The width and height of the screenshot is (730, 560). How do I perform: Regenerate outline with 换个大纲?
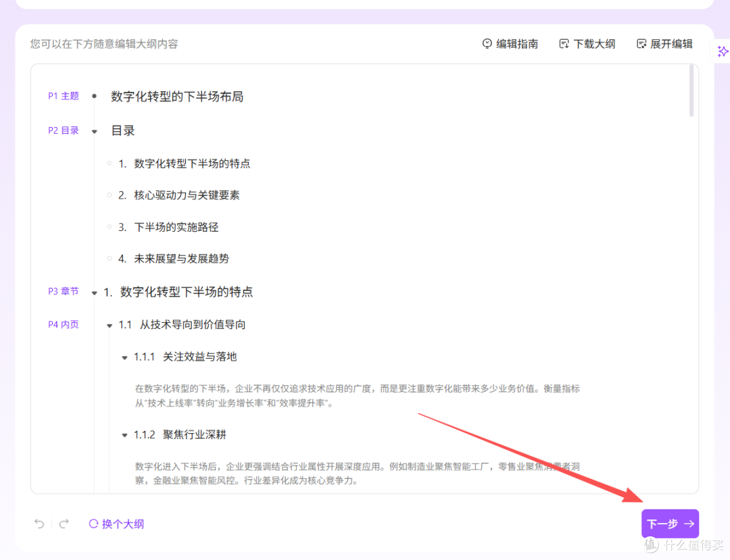[x=116, y=524]
